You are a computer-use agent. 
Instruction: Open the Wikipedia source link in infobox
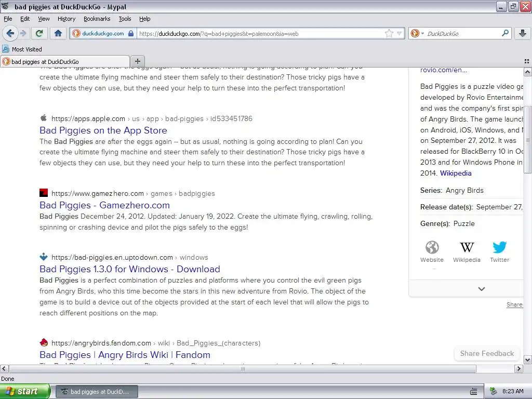click(456, 173)
